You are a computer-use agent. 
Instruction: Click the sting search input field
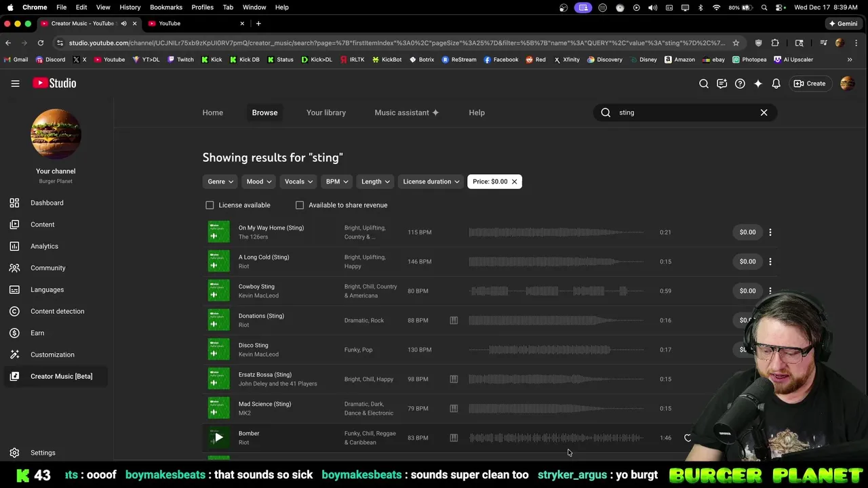[685, 113]
